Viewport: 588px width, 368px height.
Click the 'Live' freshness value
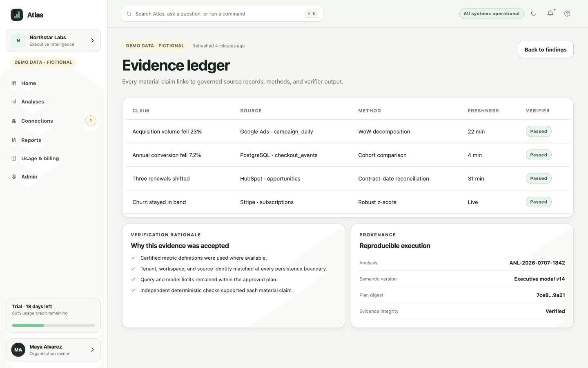point(473,202)
